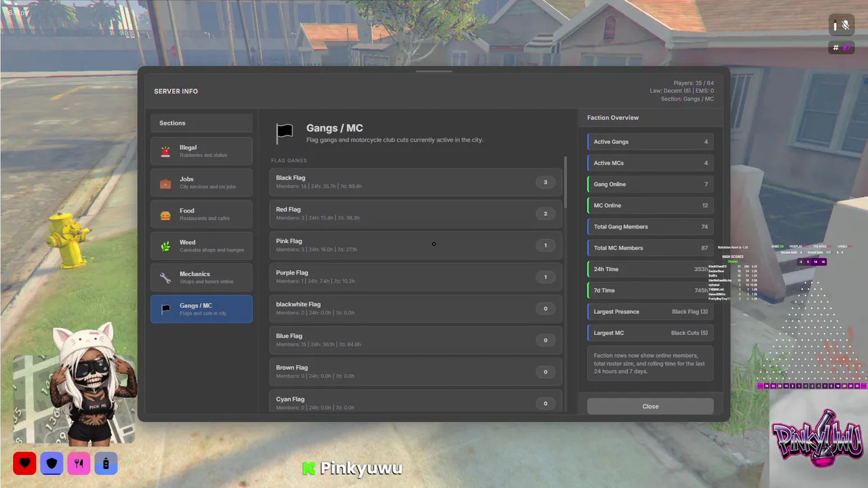868x488 pixels.
Task: Click the briefcase Jobs icon
Action: point(165,183)
